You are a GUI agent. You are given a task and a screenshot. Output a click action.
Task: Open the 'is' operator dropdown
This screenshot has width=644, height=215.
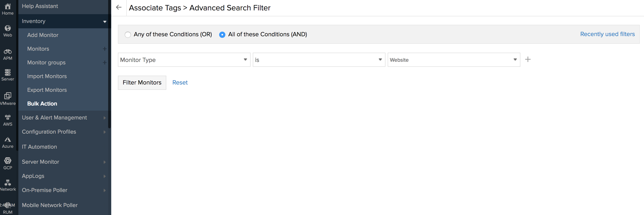pos(319,60)
